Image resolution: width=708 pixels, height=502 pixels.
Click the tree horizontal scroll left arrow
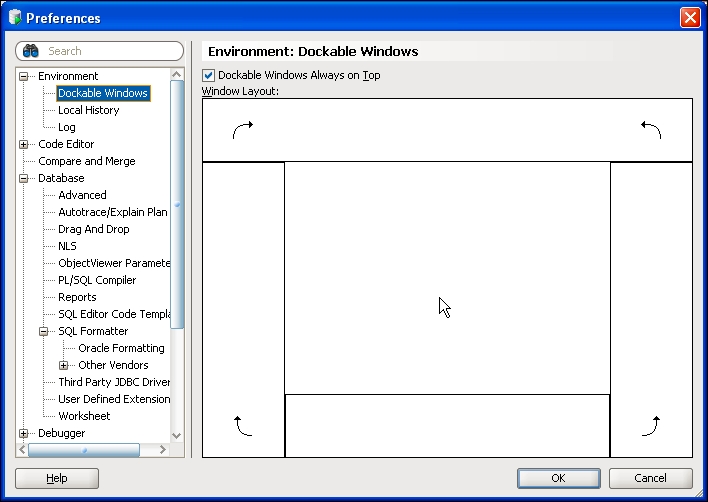(22, 450)
